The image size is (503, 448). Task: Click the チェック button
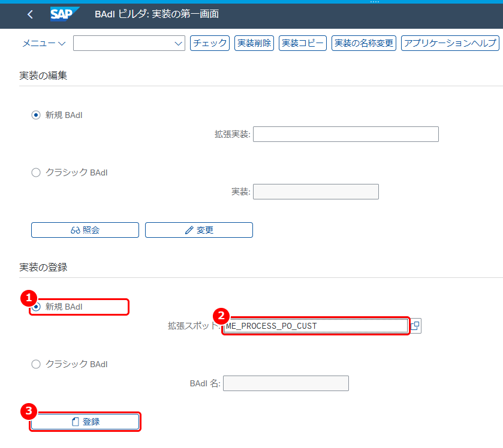click(x=210, y=43)
